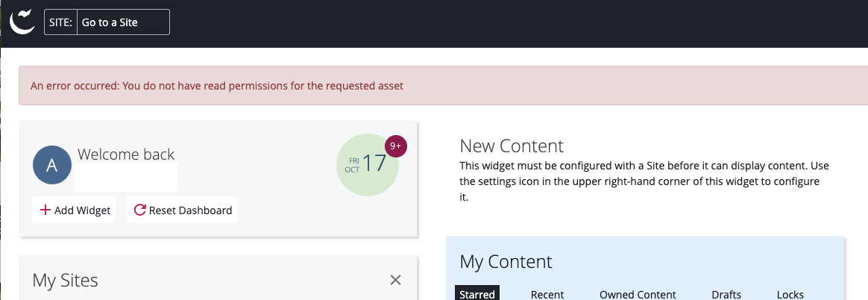Select the Starred tab in My Content
Image resolution: width=868 pixels, height=300 pixels.
click(x=477, y=294)
